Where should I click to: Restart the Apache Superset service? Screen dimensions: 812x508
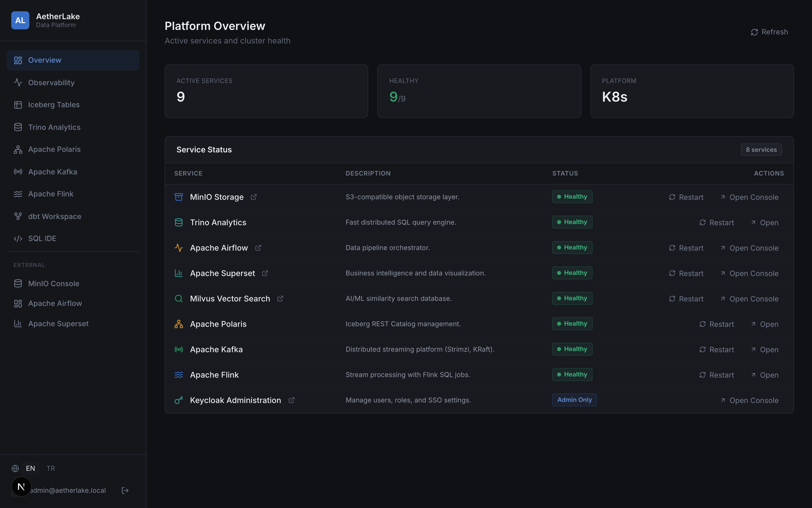[686, 273]
